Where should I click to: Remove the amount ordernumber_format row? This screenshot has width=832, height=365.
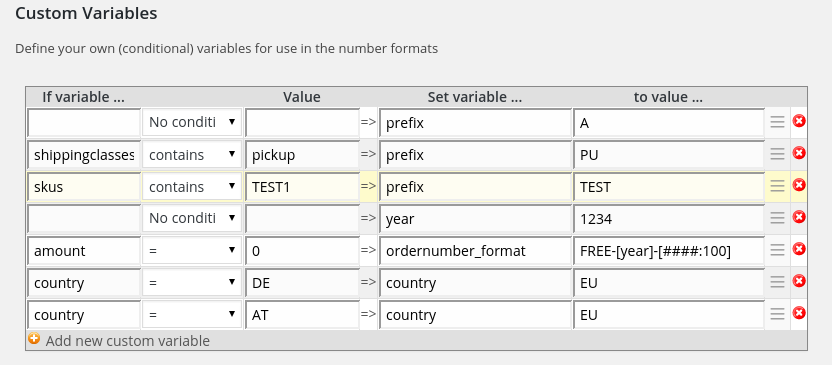coord(799,249)
